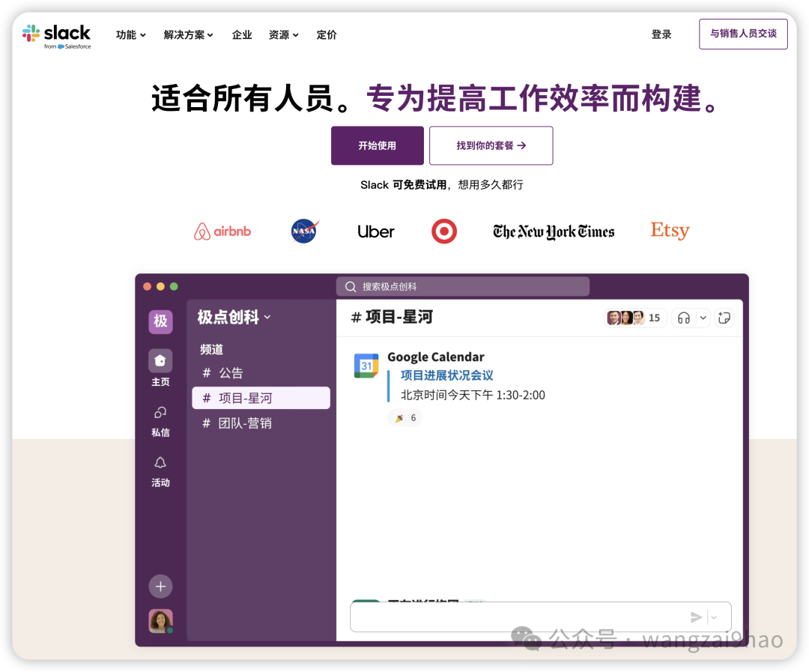The height and width of the screenshot is (672, 809).
Task: Click the plus add button in the sidebar
Action: (160, 587)
